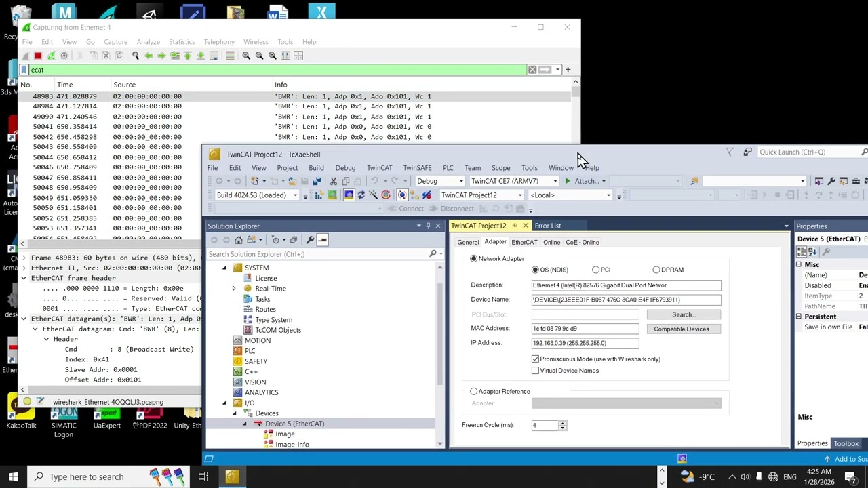Viewport: 868px width, 488px height.
Task: Open Wireshark Statistics menu
Action: point(182,42)
